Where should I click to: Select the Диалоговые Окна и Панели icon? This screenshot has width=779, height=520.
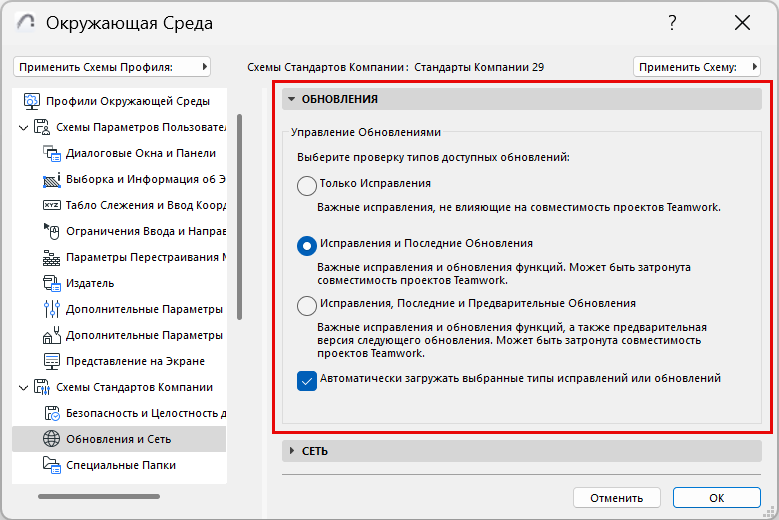52,153
